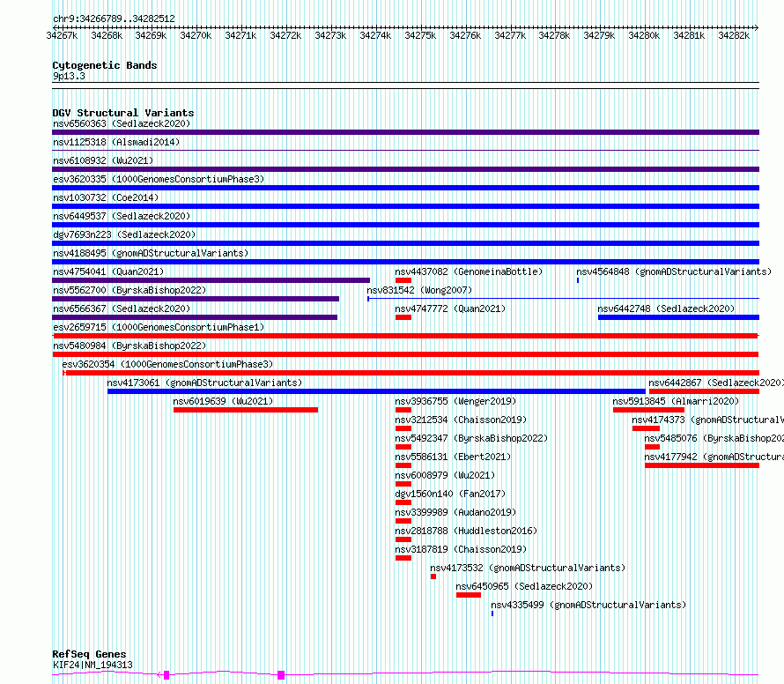Click nsv4564848 (gnomADStructuralVariants) label
Screen dimensions: 784x684
tap(674, 271)
